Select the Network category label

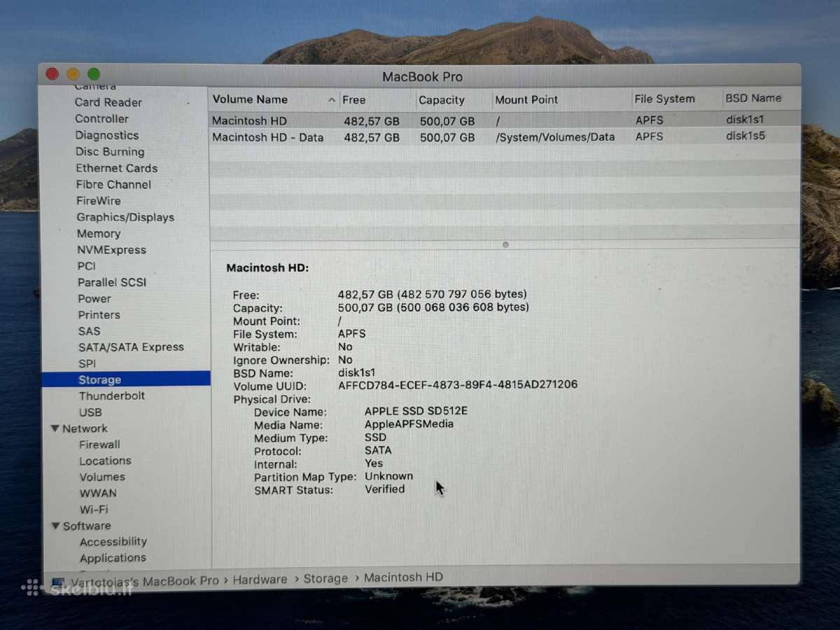coord(85,428)
